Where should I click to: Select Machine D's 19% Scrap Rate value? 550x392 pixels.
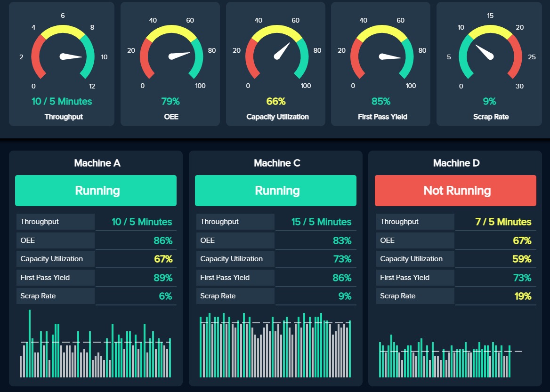pyautogui.click(x=522, y=296)
